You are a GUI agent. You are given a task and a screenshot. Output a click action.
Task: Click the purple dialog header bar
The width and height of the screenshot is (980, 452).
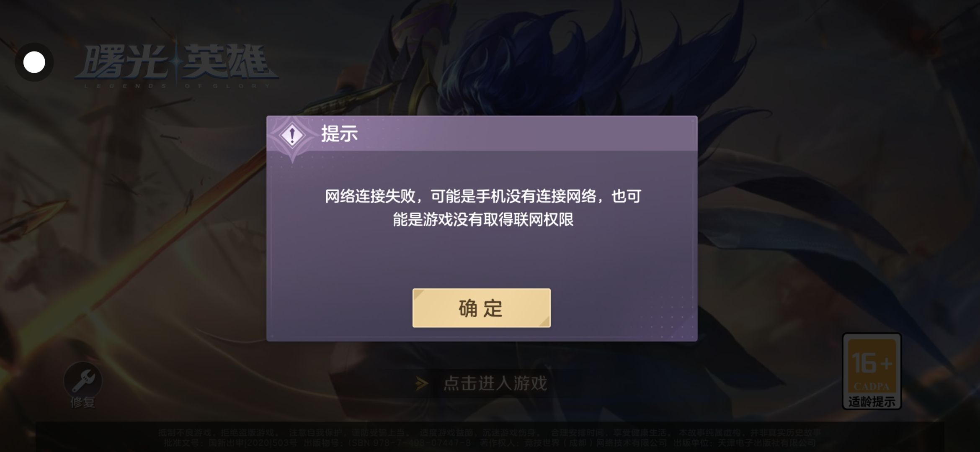(x=482, y=134)
